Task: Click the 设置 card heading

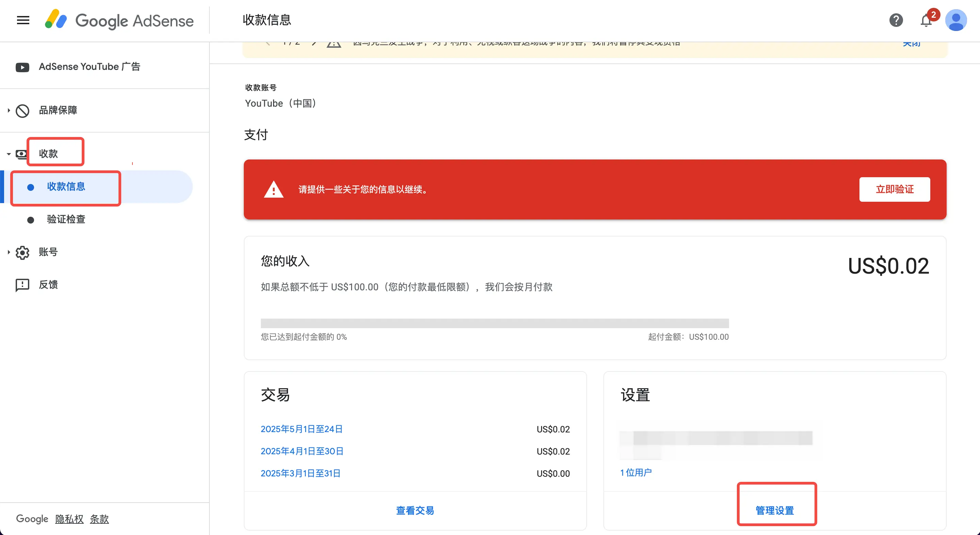Action: (x=635, y=395)
